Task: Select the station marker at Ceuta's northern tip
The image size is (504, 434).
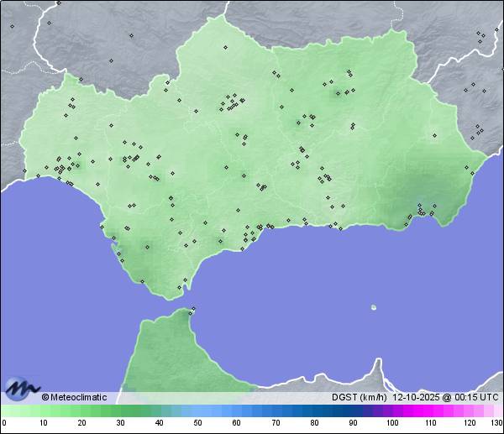Action: pos(192,311)
